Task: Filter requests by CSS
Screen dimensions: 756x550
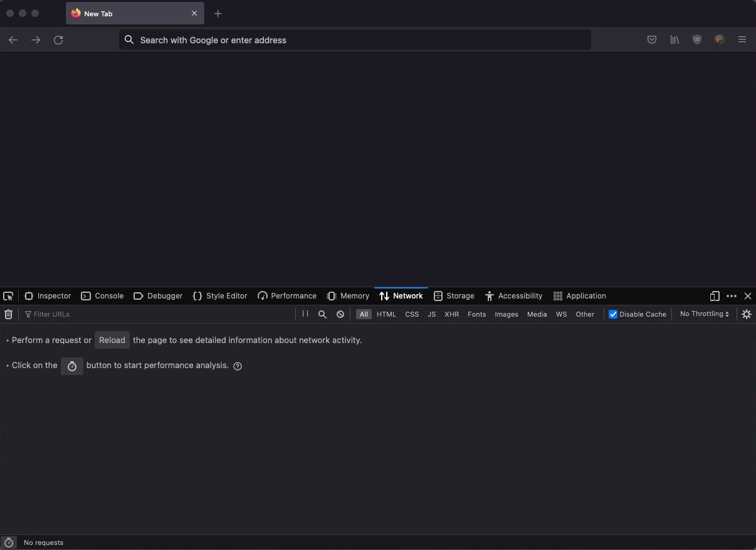Action: coord(412,314)
